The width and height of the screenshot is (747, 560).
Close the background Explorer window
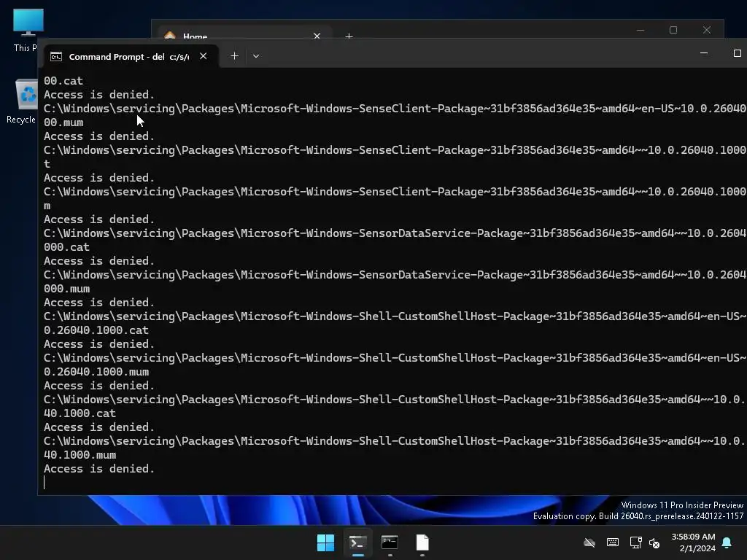click(x=706, y=30)
